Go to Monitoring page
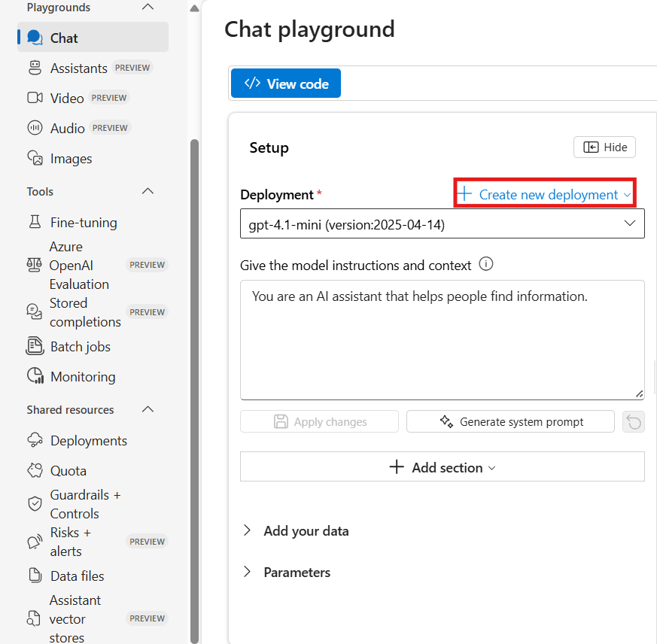The image size is (657, 644). (83, 377)
